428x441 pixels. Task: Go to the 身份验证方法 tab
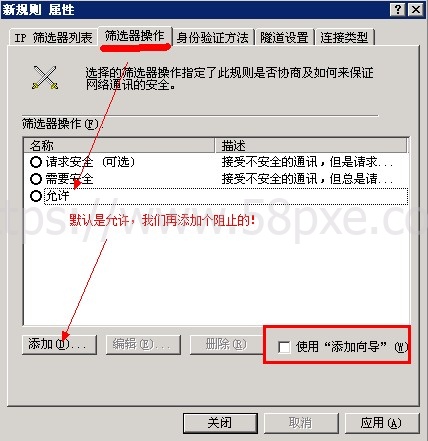(213, 37)
